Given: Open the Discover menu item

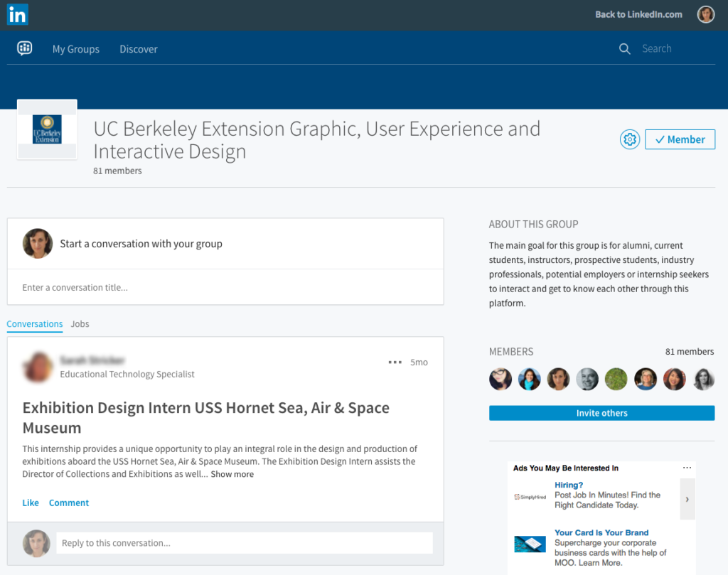Looking at the screenshot, I should click(x=139, y=49).
